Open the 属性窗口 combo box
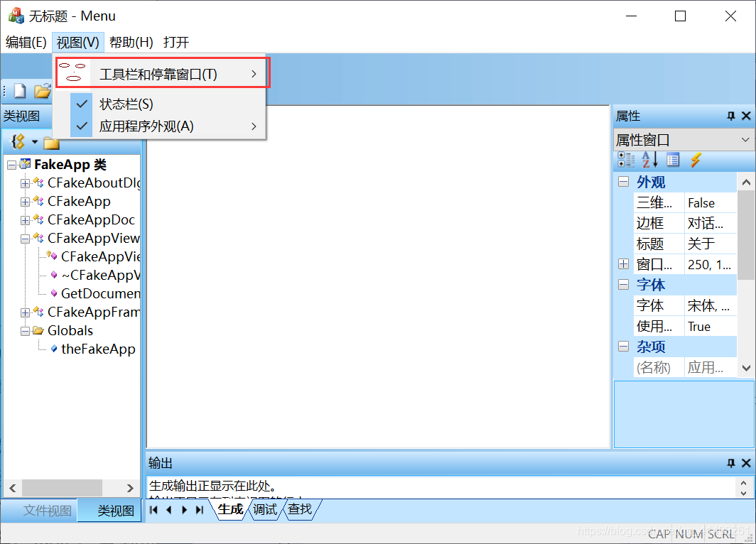 (684, 140)
